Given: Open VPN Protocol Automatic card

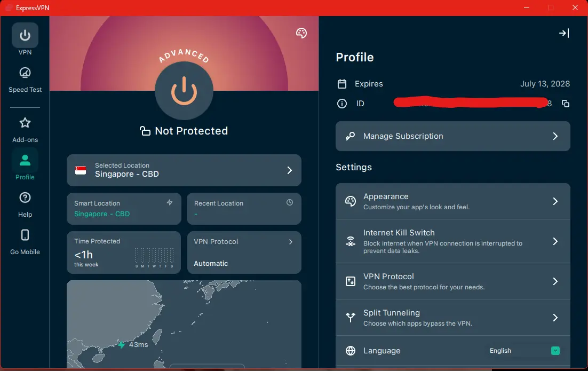Looking at the screenshot, I should coord(244,252).
